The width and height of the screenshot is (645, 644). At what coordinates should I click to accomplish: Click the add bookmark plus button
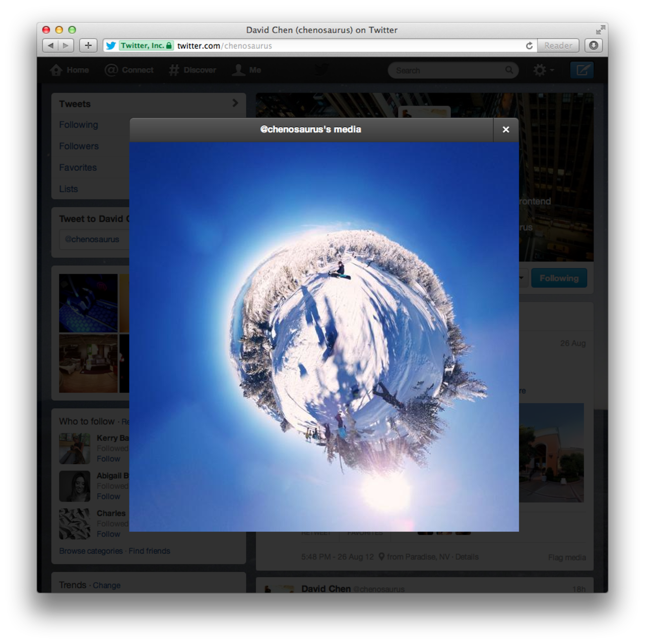point(88,45)
